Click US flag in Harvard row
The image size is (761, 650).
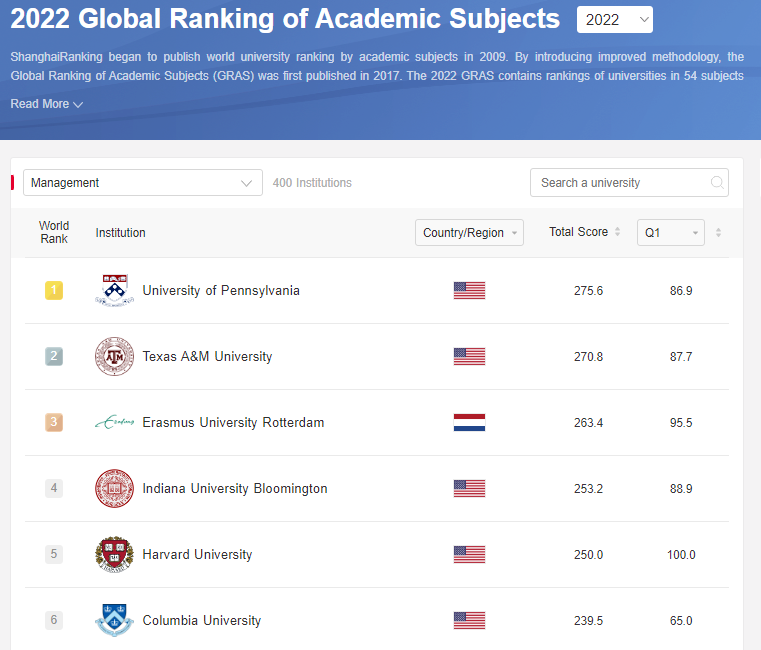click(x=469, y=554)
